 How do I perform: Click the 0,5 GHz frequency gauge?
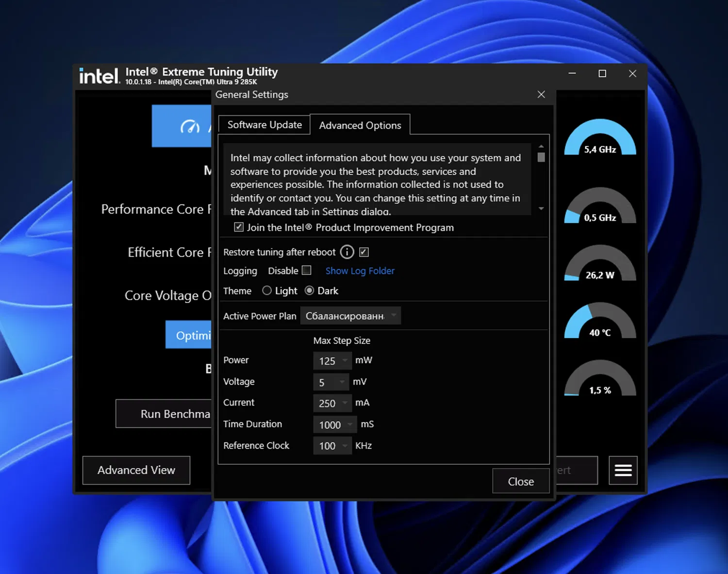coord(600,205)
